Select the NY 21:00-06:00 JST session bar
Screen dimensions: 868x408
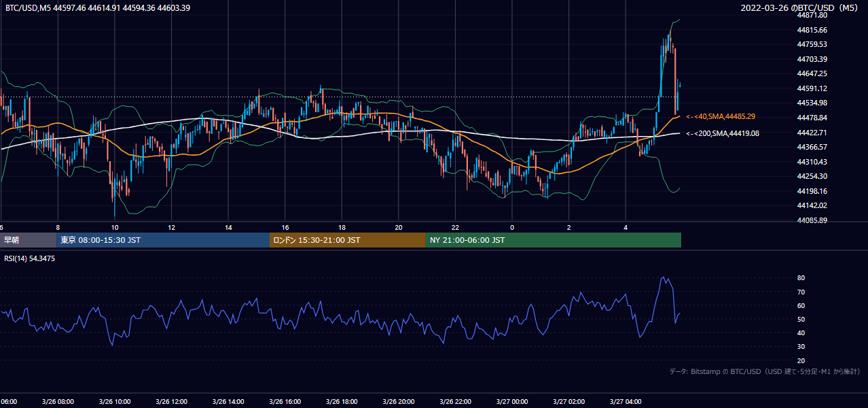click(554, 240)
